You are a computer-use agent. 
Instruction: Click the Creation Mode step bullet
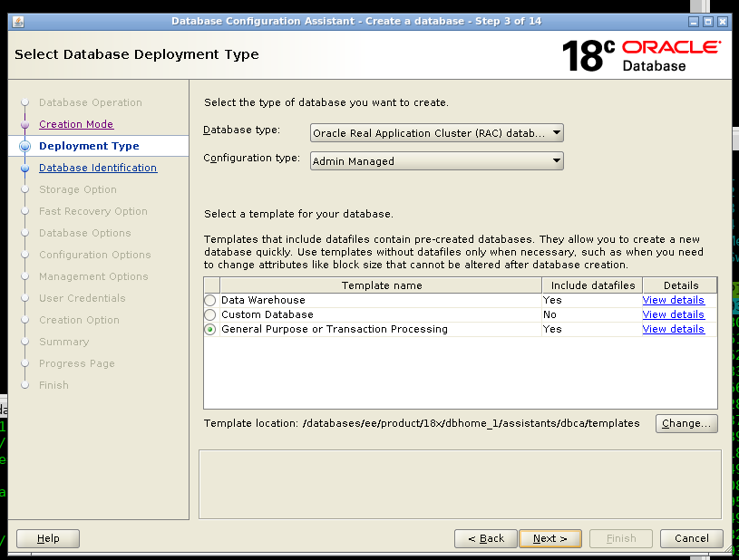25,124
